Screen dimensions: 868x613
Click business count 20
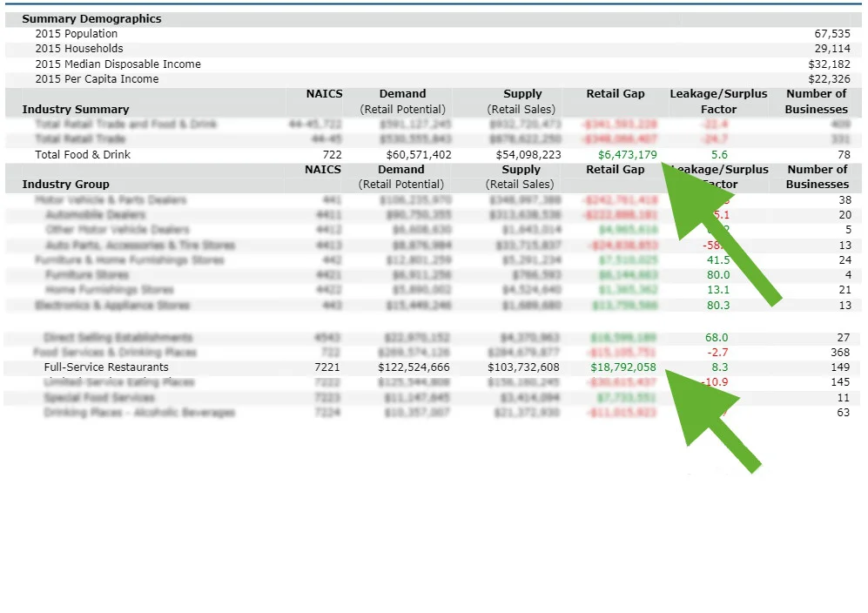[x=844, y=215]
